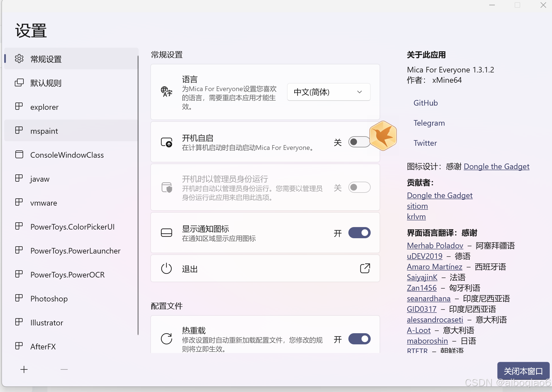This screenshot has width=552, height=392.
Task: Open uDEV2019 translator link
Action: [425, 256]
